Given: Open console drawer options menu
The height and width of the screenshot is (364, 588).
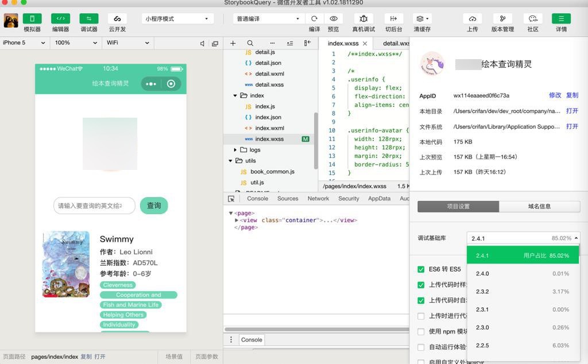Looking at the screenshot, I should [x=231, y=340].
